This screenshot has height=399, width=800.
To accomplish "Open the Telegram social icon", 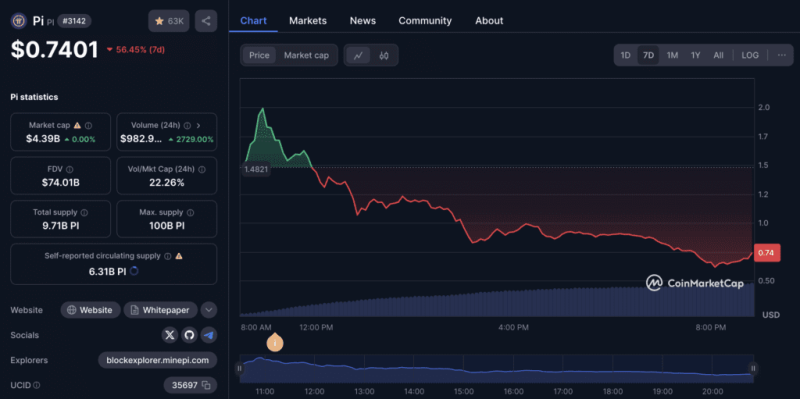I will tap(209, 335).
